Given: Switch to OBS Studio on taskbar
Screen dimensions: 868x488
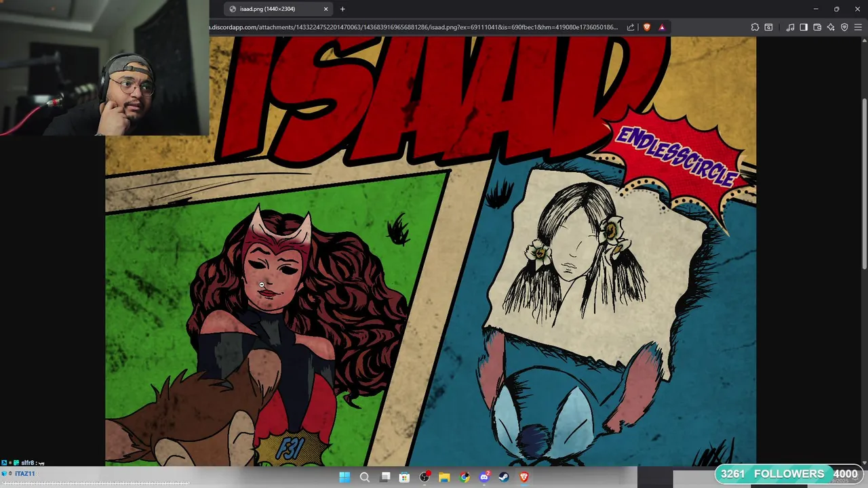Looking at the screenshot, I should point(425,477).
